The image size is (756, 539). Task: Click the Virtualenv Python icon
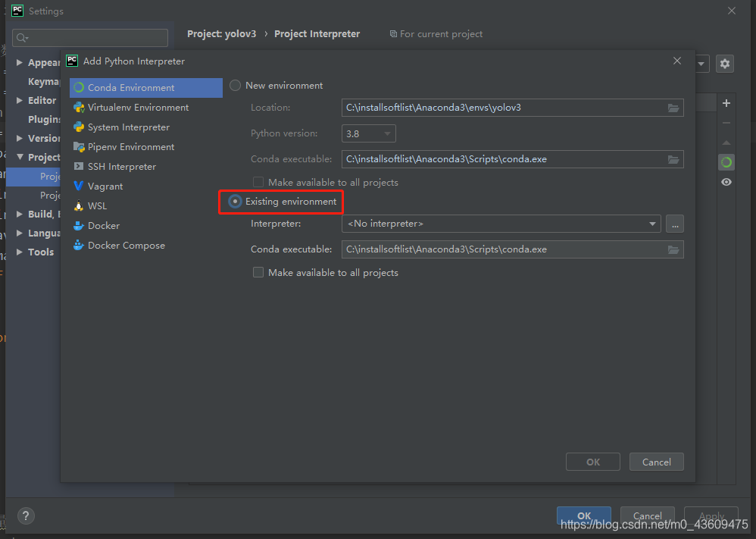[x=79, y=108]
